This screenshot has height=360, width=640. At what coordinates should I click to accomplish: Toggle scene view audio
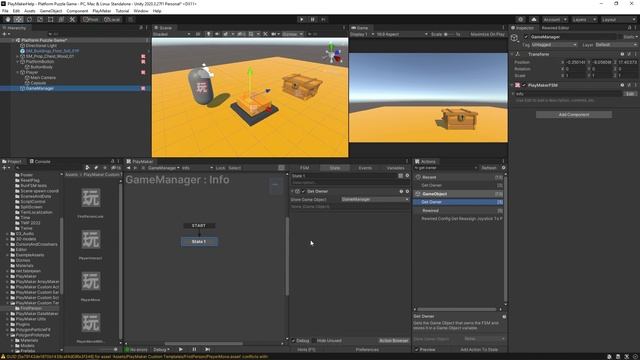click(x=217, y=34)
